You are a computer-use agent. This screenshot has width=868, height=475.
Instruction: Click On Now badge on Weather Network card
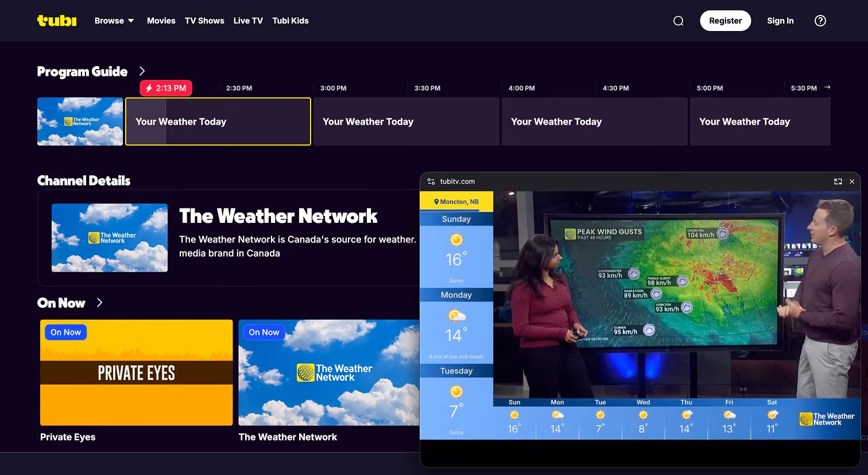click(x=264, y=332)
